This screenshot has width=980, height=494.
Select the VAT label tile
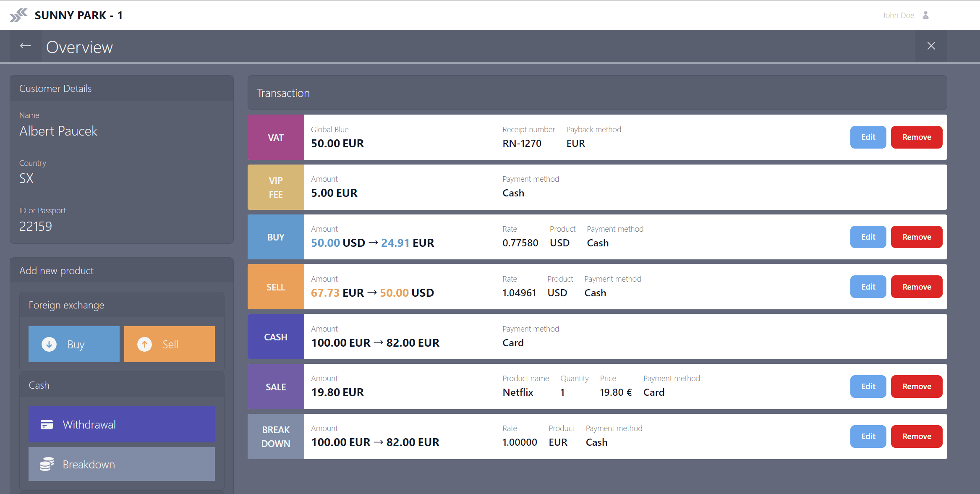[276, 137]
